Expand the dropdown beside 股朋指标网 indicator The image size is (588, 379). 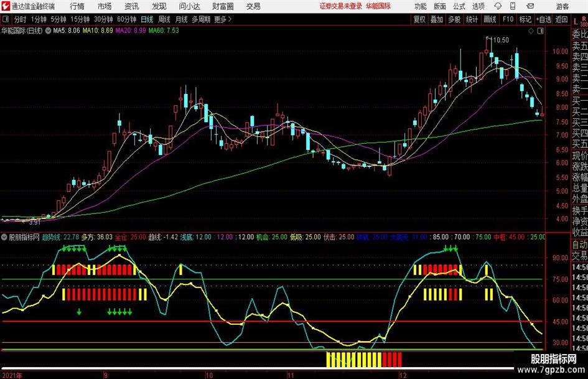pos(4,237)
